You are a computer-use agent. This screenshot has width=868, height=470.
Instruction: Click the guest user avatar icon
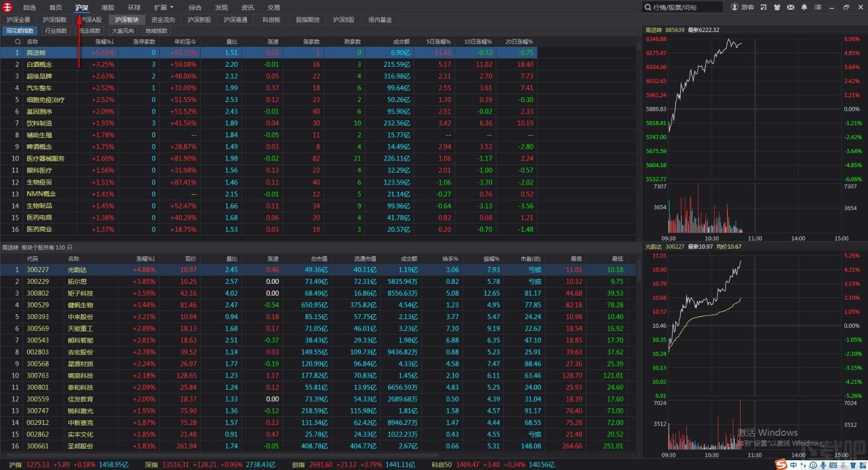[x=735, y=7]
